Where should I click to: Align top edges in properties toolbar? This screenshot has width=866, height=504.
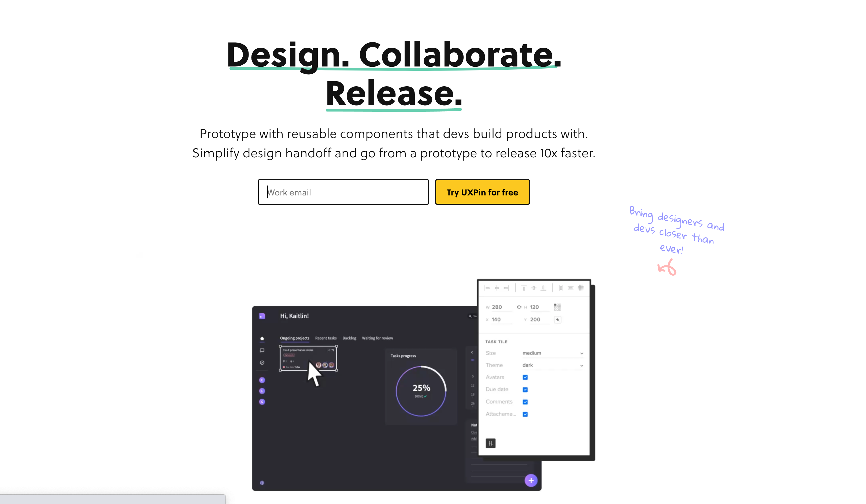(524, 288)
